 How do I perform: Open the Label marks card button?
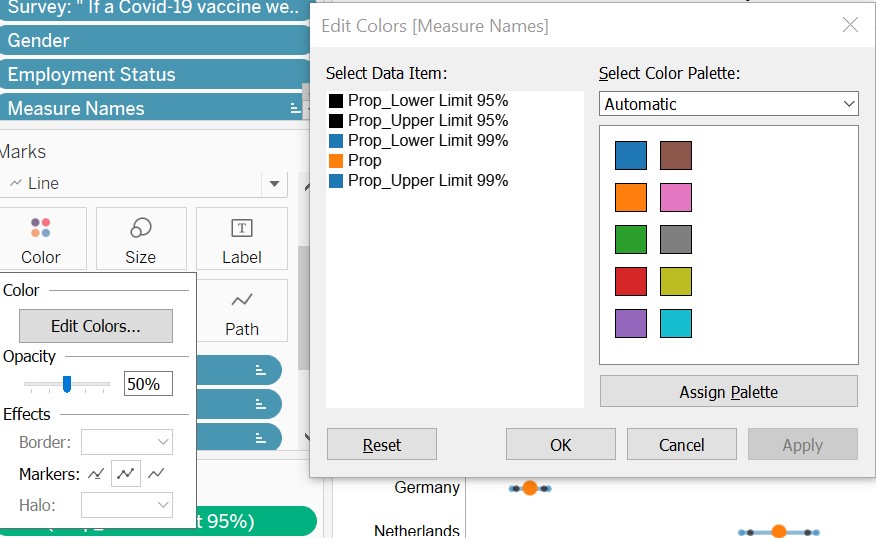point(241,238)
